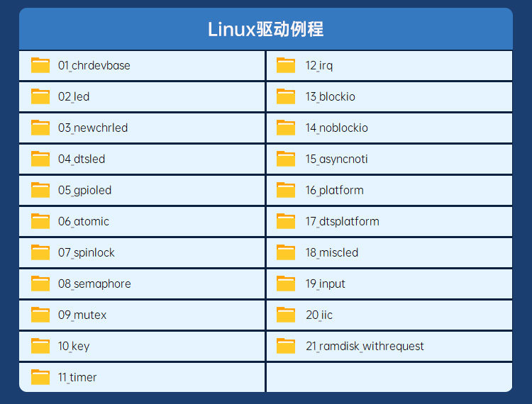
Task: Open the 03_newchrled folder name
Action: point(93,128)
